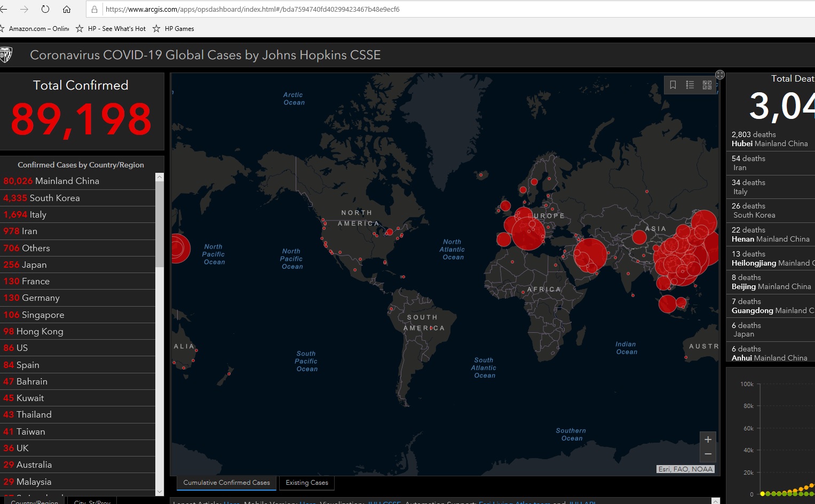
Task: Click the Johns Hopkins shield logo
Action: pyautogui.click(x=6, y=55)
